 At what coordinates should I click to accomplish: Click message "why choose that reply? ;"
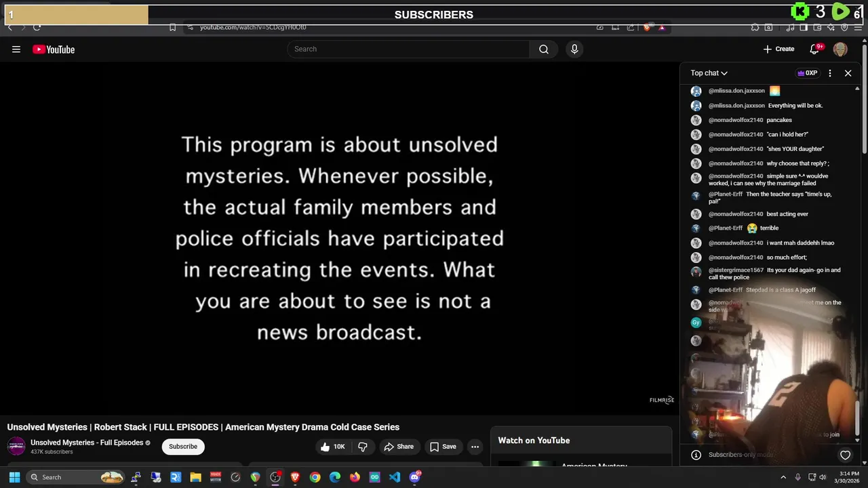(x=797, y=163)
